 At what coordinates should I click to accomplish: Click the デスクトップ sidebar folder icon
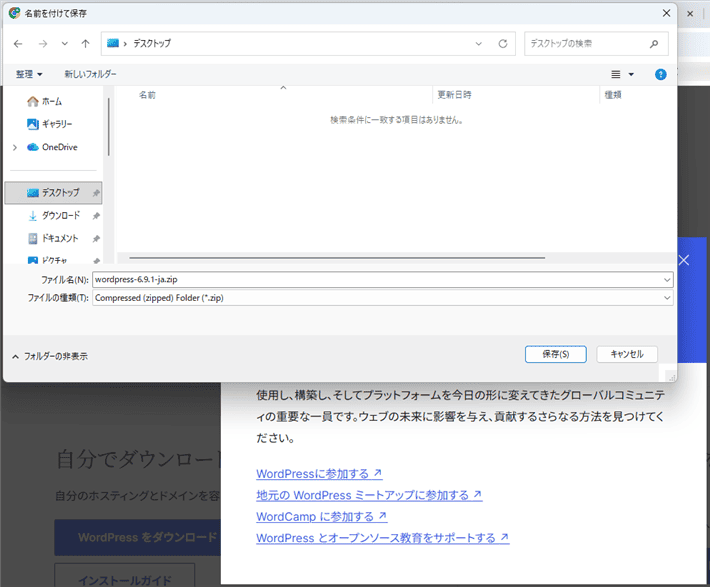pos(33,193)
